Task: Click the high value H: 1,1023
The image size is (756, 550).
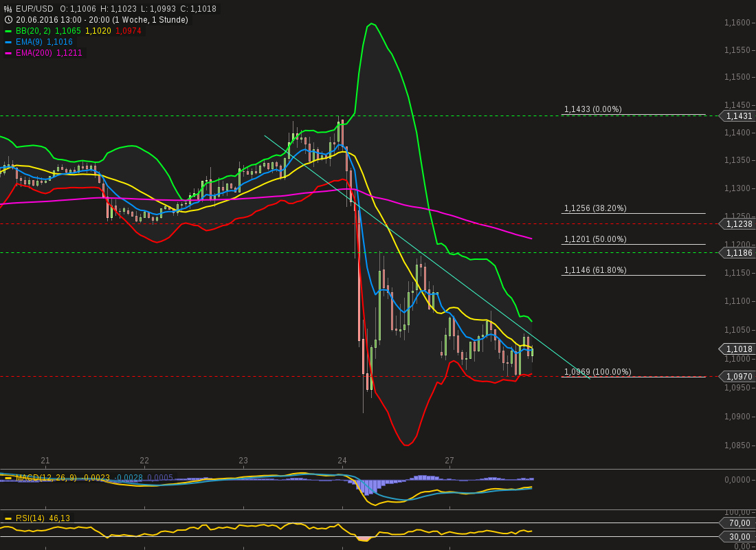Action: [119, 9]
